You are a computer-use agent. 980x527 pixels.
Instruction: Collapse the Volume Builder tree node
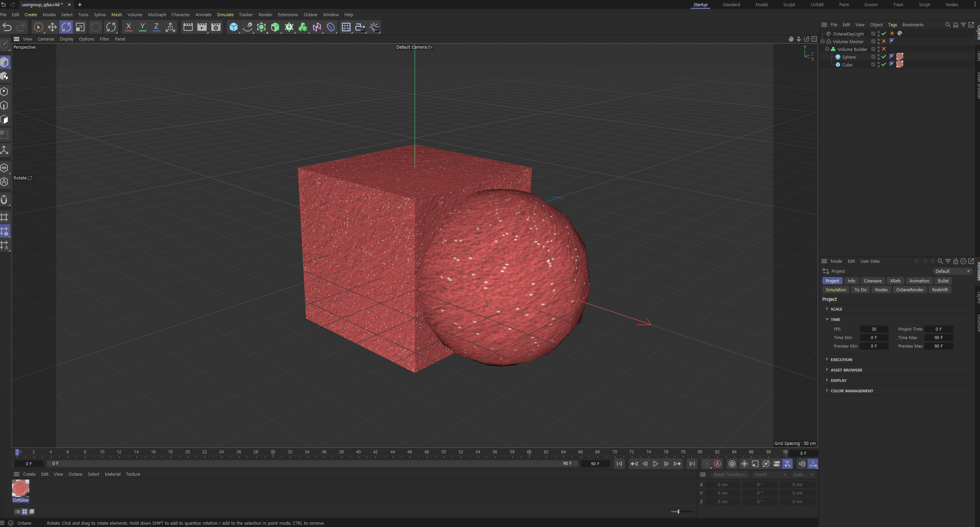click(x=827, y=49)
